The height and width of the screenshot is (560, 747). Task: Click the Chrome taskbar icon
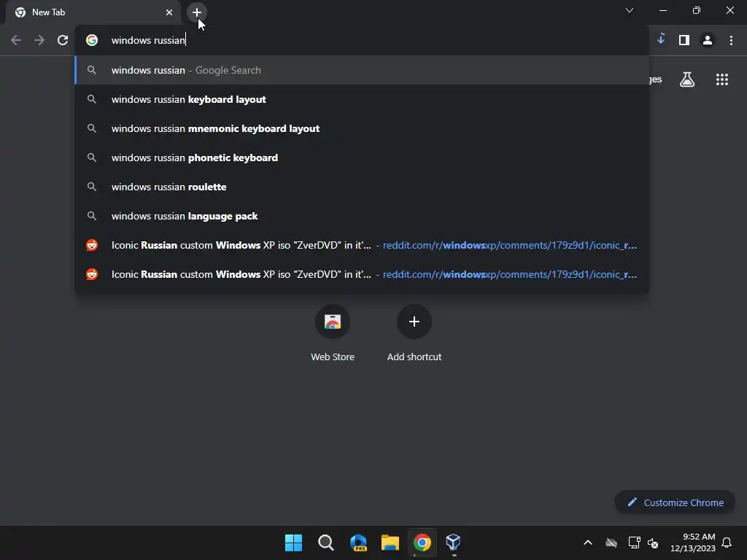[x=422, y=542]
